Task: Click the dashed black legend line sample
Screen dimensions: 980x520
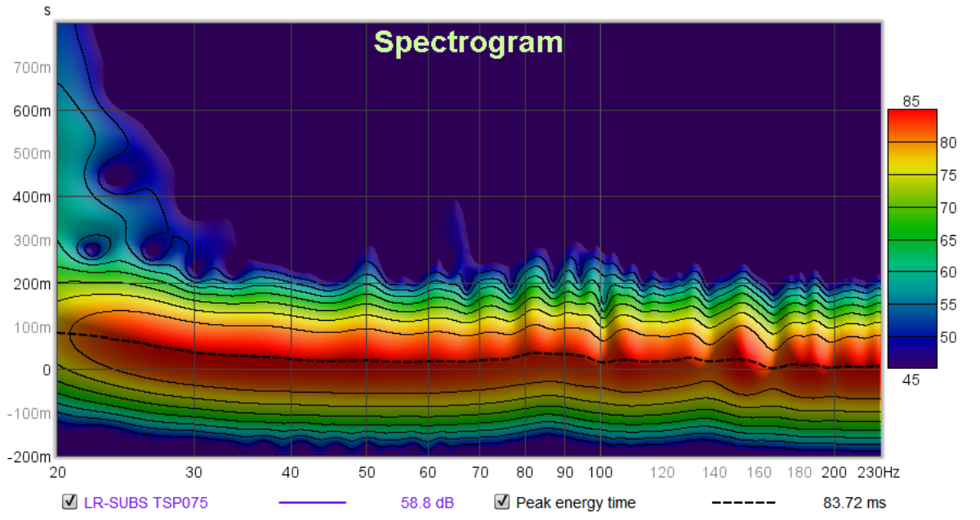Action: tap(743, 503)
